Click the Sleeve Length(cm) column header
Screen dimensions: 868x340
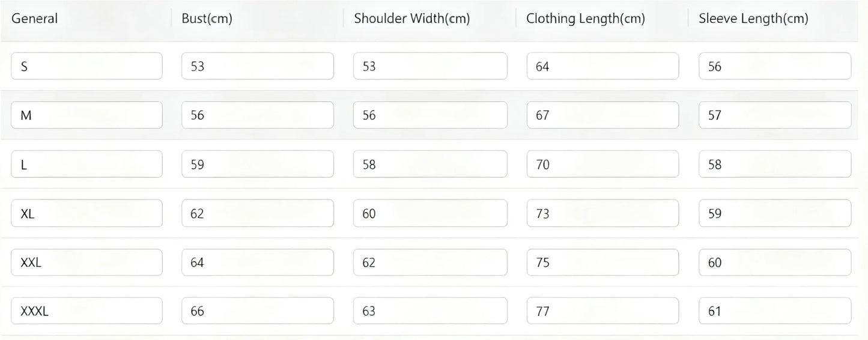pyautogui.click(x=753, y=19)
